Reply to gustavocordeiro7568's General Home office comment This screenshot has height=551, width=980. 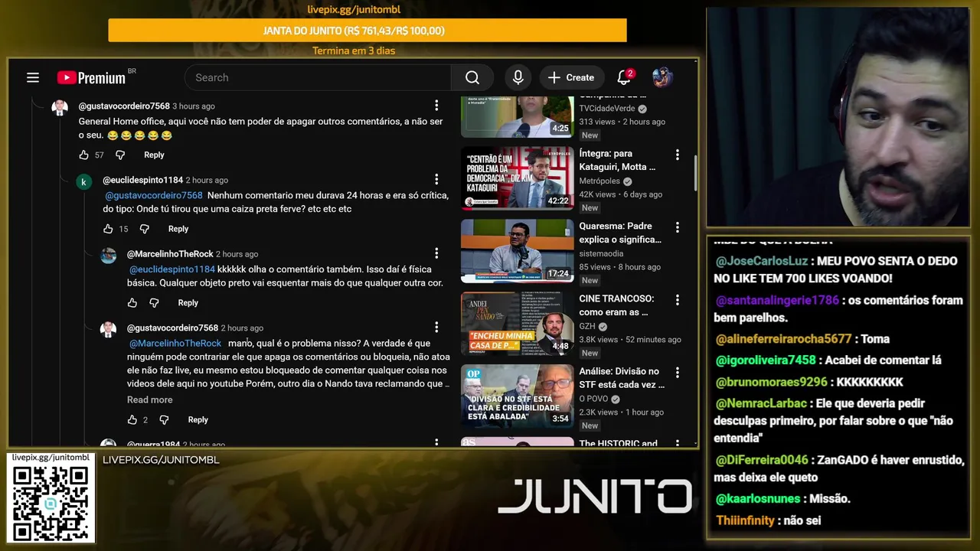click(x=154, y=155)
